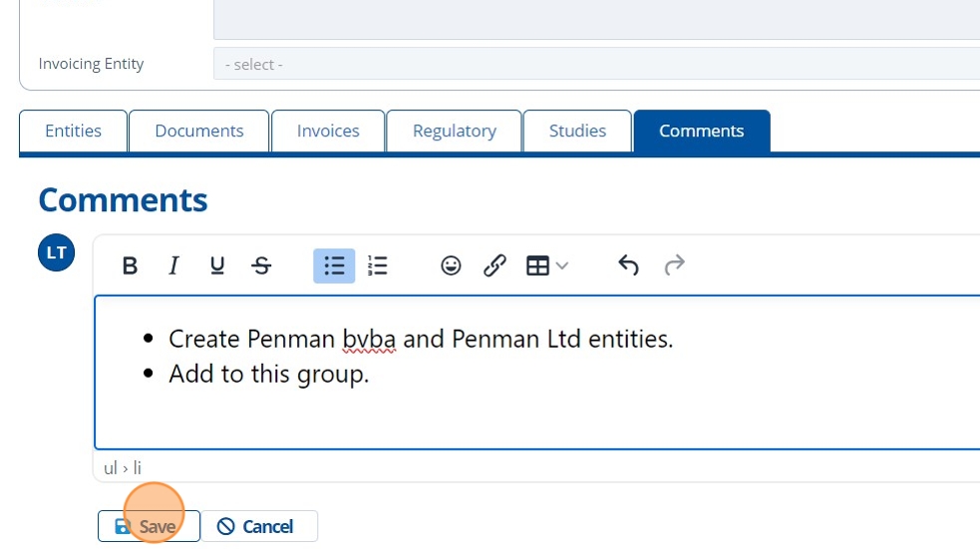This screenshot has width=980, height=549.
Task: Open the Regulatory tab
Action: click(455, 132)
